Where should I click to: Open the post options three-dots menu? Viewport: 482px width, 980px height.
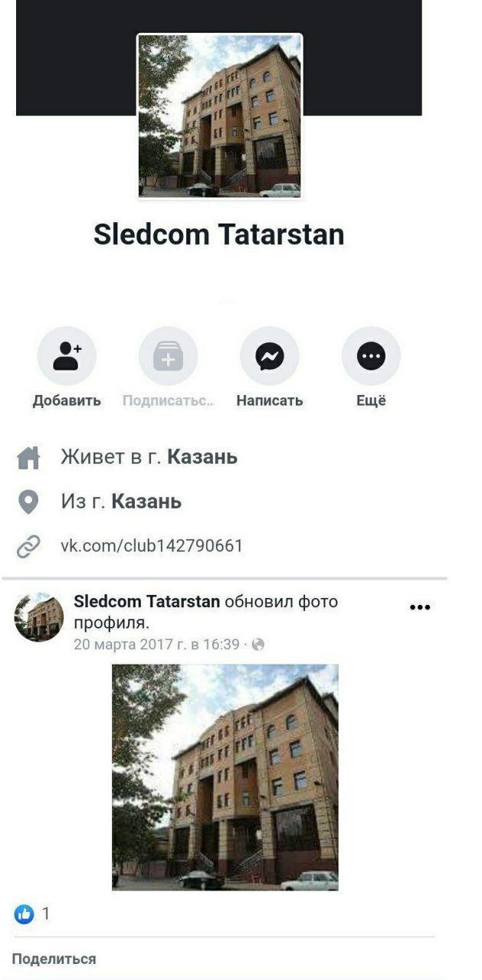click(420, 608)
